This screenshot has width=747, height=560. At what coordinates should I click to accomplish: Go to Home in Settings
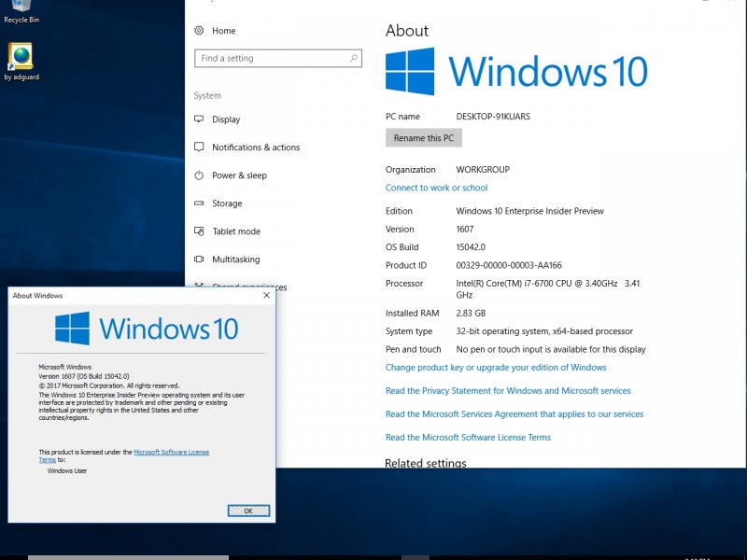223,31
